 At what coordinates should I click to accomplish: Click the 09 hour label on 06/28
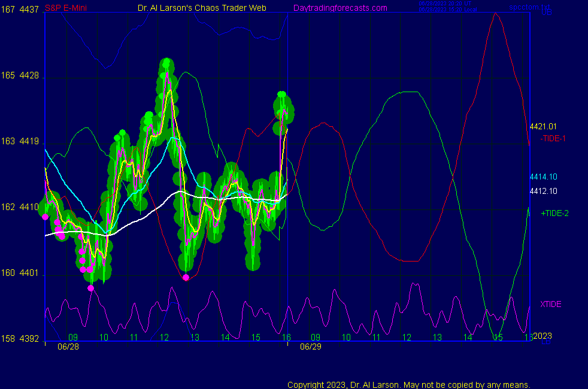73,338
